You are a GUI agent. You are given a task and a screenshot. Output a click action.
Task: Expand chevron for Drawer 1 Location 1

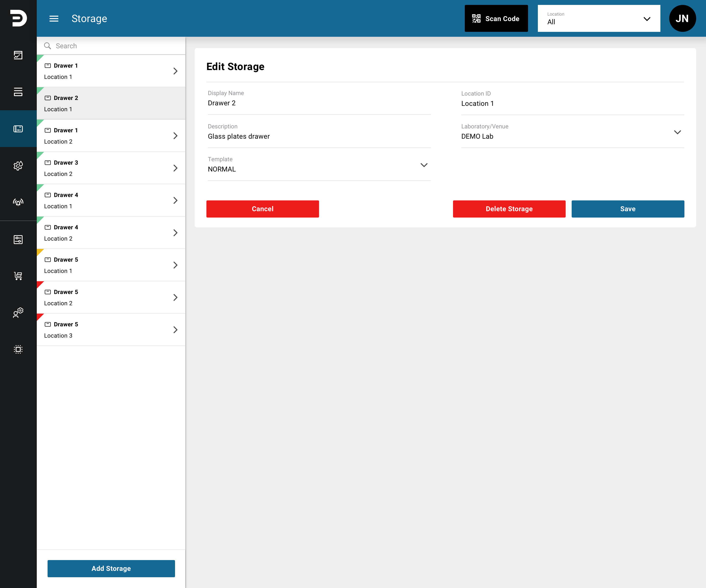tap(176, 71)
